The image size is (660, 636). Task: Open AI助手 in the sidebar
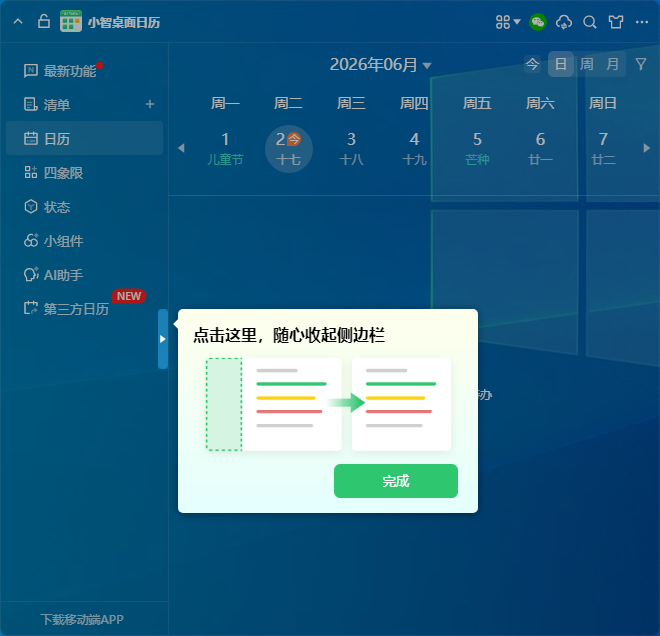click(84, 275)
